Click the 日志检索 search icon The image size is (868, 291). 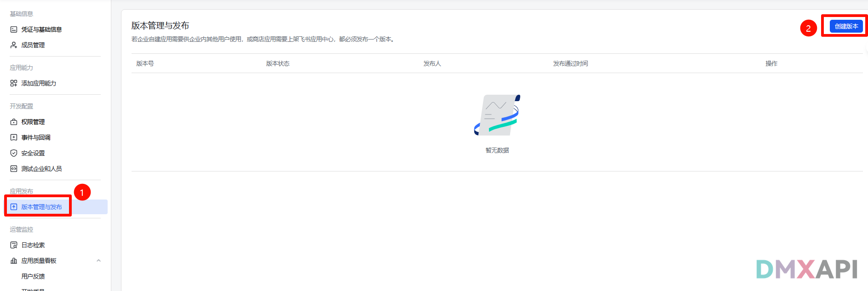click(x=14, y=245)
